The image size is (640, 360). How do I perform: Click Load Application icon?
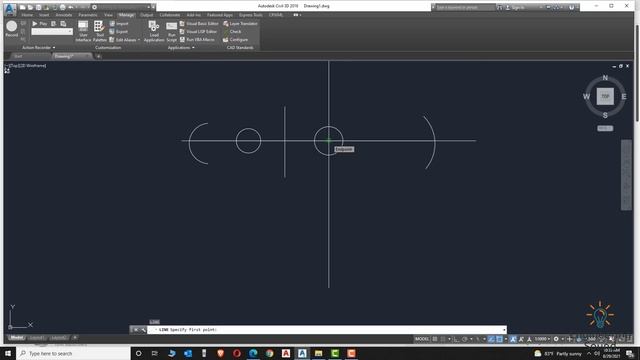(154, 31)
